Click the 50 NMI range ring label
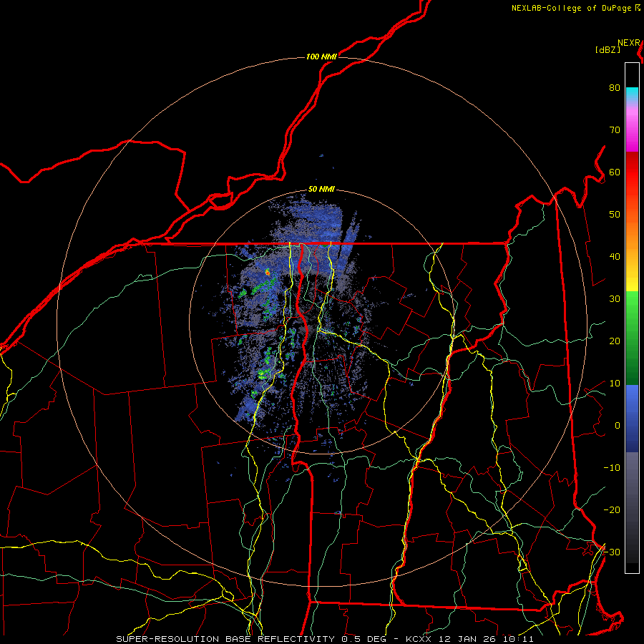Viewport: 644px width, 644px height. click(x=321, y=190)
